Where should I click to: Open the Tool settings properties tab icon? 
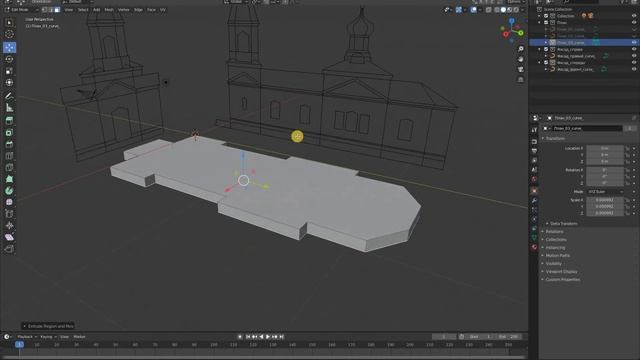tap(534, 130)
